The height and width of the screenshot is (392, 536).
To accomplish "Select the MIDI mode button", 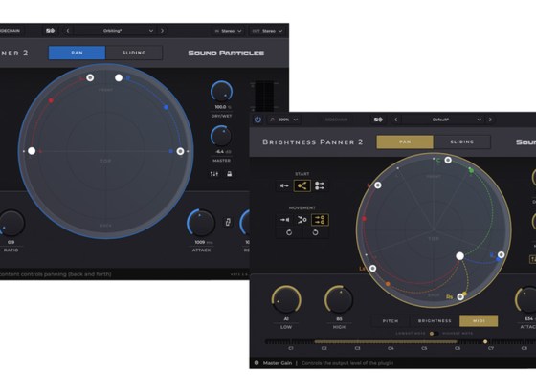I will tap(479, 321).
